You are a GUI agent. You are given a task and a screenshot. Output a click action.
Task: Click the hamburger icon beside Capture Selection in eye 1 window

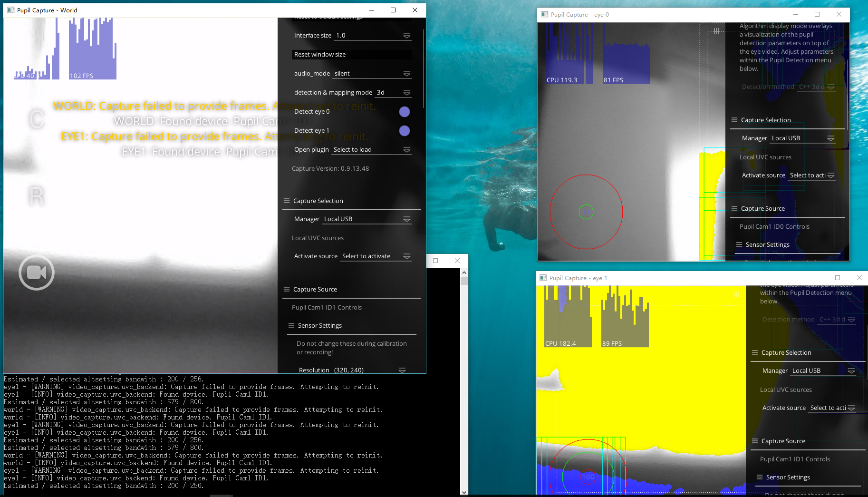pos(755,352)
